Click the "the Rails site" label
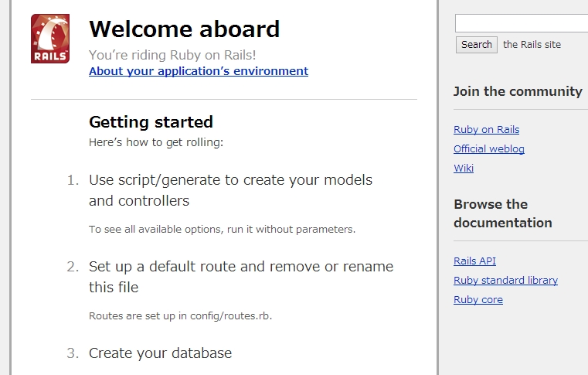 [x=532, y=45]
